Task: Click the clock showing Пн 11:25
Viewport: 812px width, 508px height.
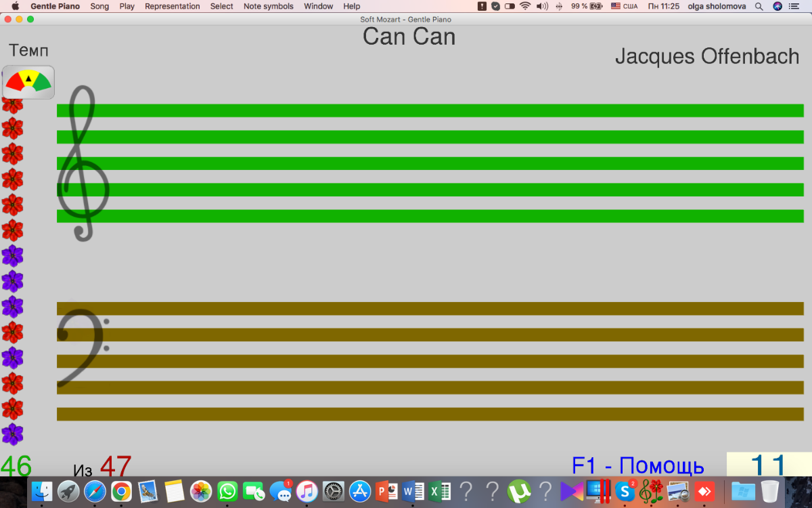Action: pyautogui.click(x=663, y=6)
